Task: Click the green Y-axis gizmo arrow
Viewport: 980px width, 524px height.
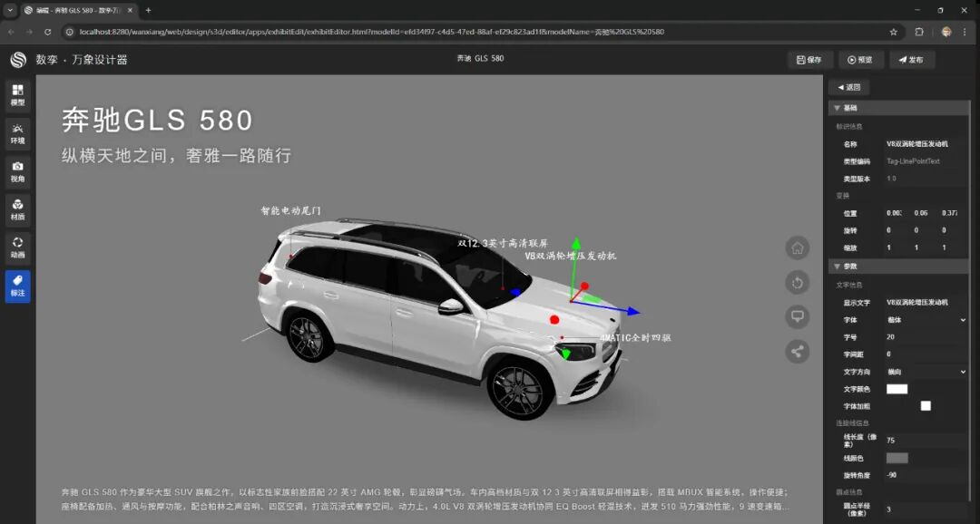Action: coord(575,245)
